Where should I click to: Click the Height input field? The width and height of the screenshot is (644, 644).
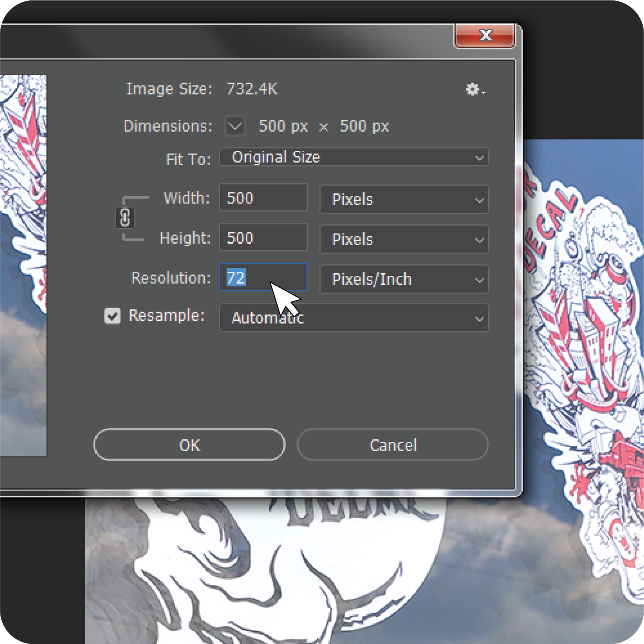(x=264, y=237)
